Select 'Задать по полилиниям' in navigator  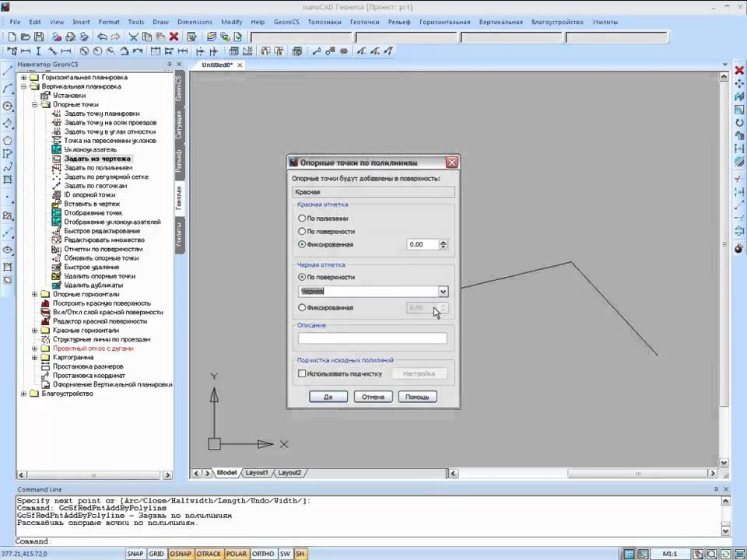[98, 168]
